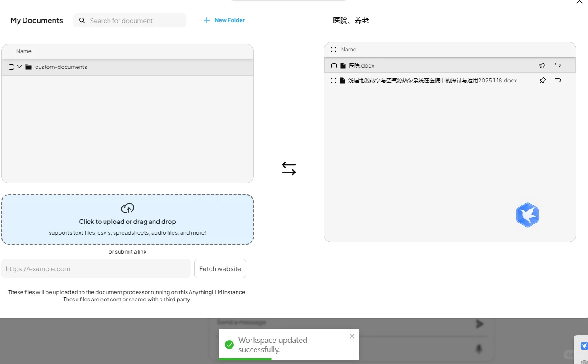The width and height of the screenshot is (588, 364).
Task: Click the microphone icon in chat
Action: click(x=479, y=349)
